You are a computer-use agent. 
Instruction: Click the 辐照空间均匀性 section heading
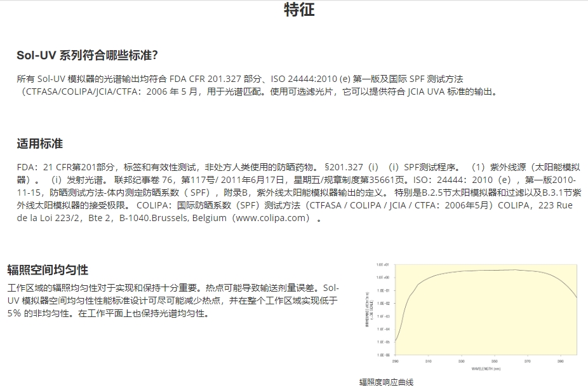click(x=48, y=270)
